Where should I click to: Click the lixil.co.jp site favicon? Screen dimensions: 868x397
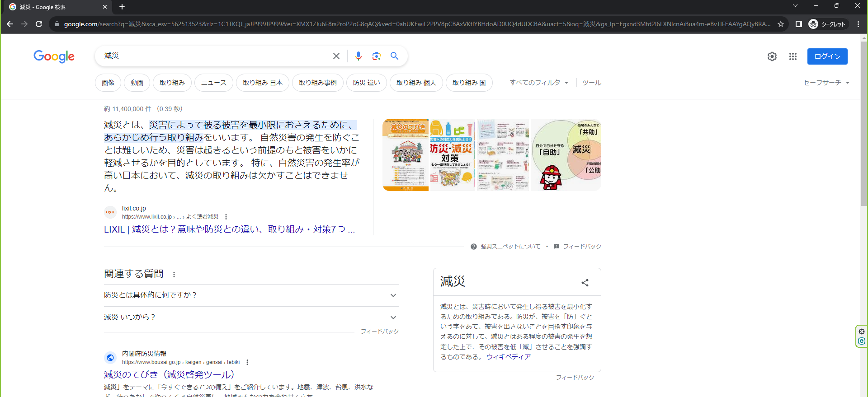click(110, 212)
